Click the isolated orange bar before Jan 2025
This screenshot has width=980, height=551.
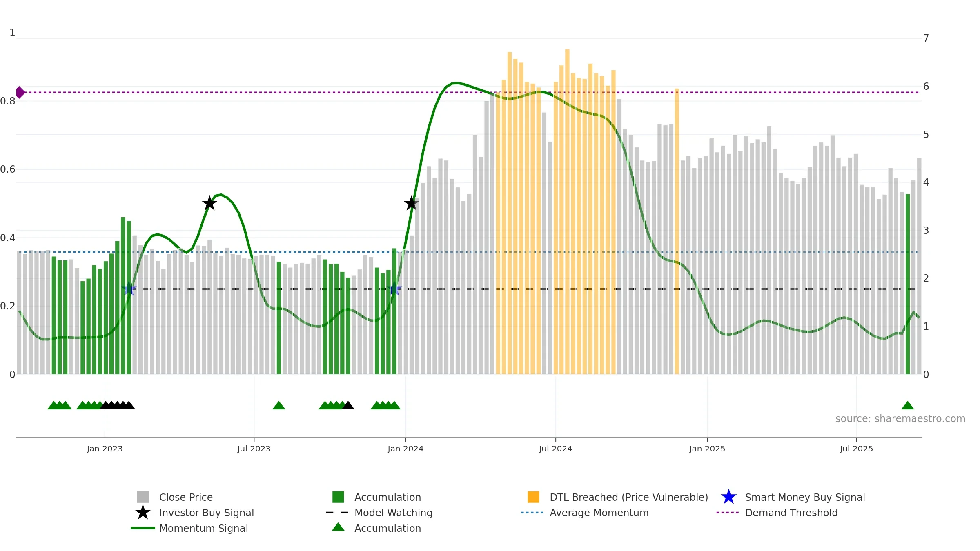[x=677, y=231]
